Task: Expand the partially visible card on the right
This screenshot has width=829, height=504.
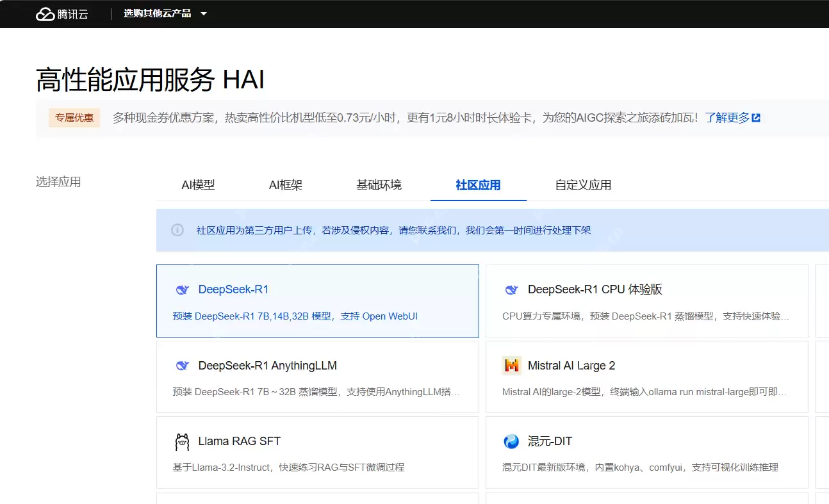Action: click(822, 301)
